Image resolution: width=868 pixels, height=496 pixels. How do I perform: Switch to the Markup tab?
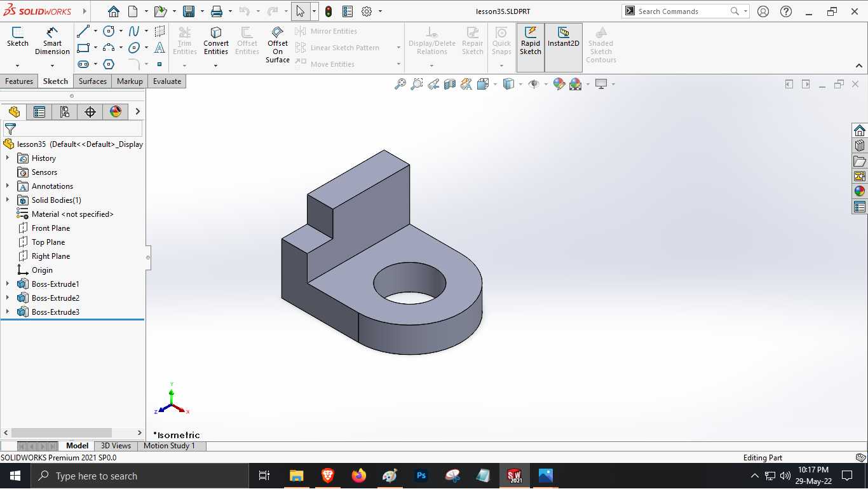130,81
